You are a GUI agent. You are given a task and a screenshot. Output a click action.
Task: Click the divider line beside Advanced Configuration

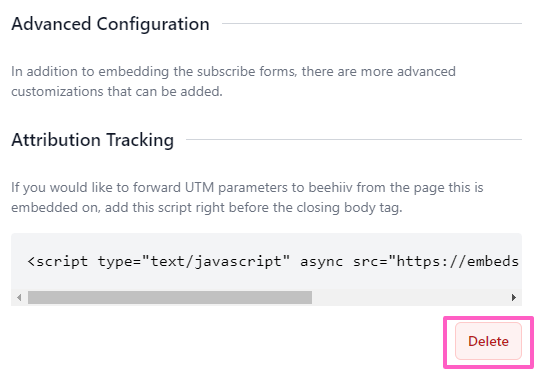coord(372,24)
